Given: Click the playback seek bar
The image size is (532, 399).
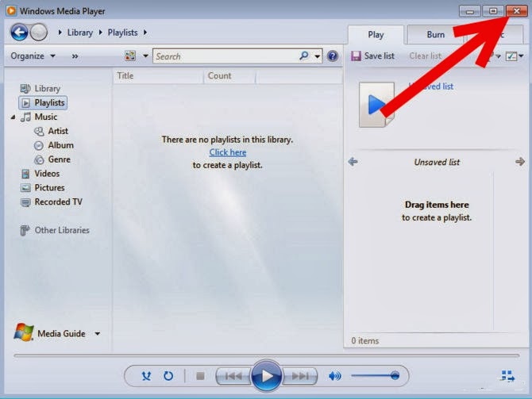Looking at the screenshot, I should [x=267, y=355].
